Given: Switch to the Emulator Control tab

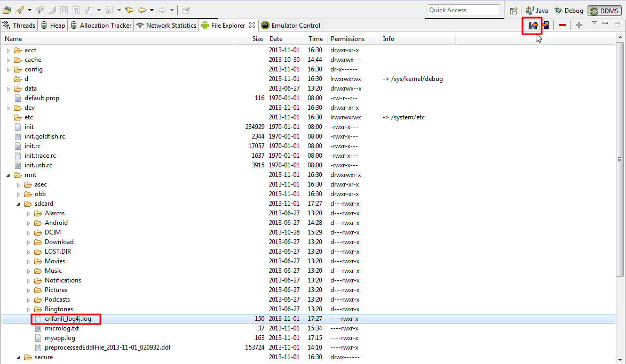Looking at the screenshot, I should point(291,25).
